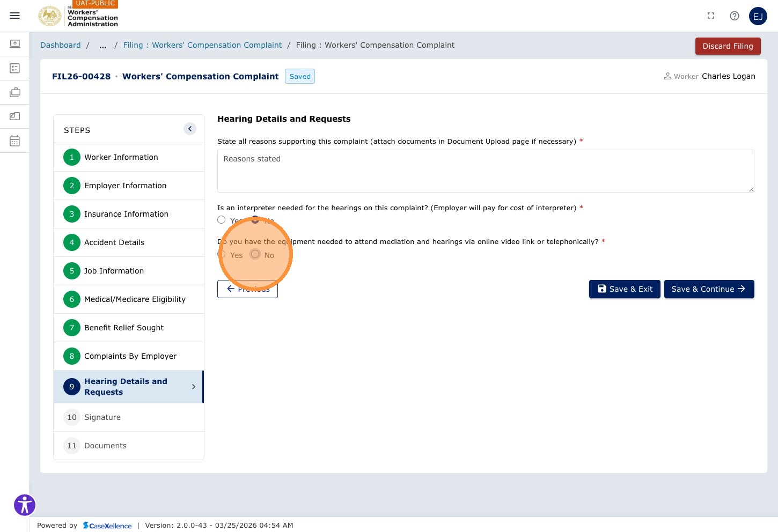
Task: Select Yes for having video equipment
Action: [x=221, y=254]
